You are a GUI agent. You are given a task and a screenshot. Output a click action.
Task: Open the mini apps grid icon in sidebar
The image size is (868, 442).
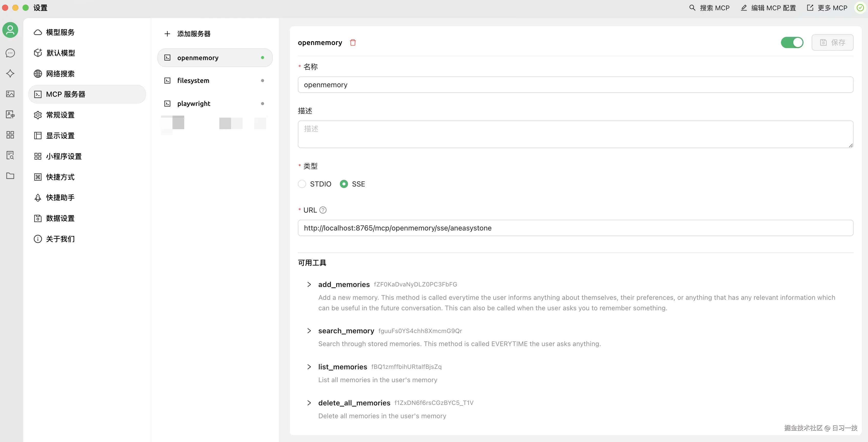10,135
